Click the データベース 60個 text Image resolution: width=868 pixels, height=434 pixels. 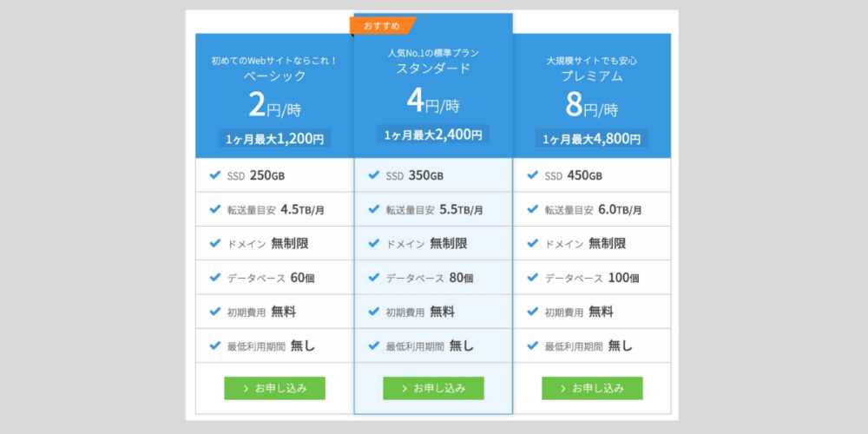(271, 278)
